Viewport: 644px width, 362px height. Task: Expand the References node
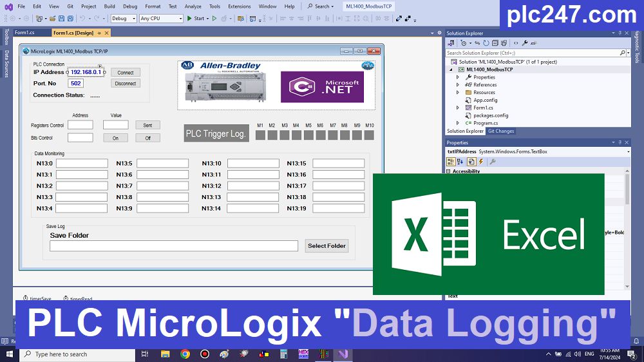(457, 84)
